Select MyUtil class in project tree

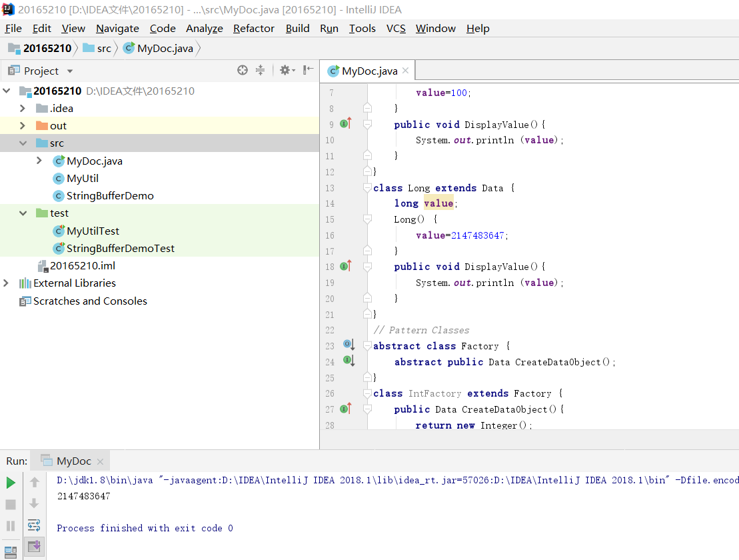tap(83, 178)
